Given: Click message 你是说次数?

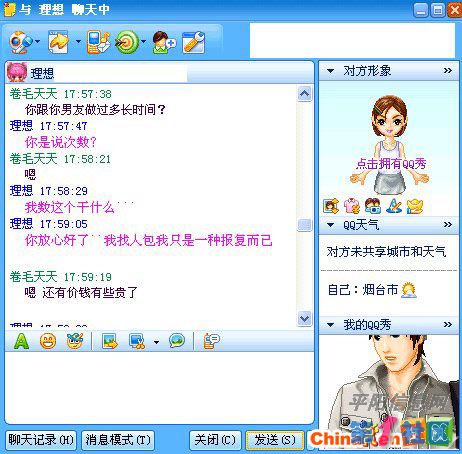Looking at the screenshot, I should 61,142.
